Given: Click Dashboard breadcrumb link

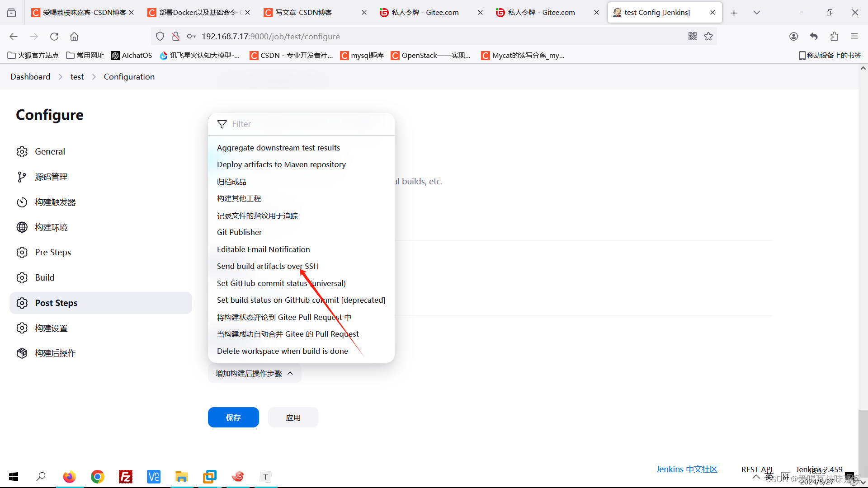Looking at the screenshot, I should pos(30,76).
